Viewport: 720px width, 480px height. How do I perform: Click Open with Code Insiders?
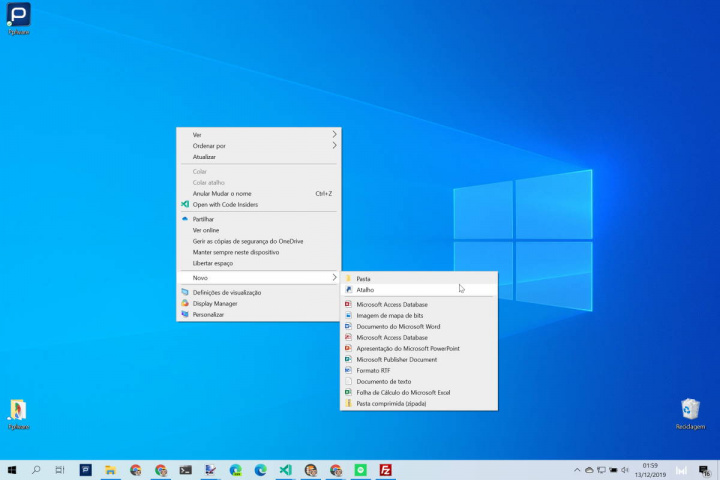[225, 204]
